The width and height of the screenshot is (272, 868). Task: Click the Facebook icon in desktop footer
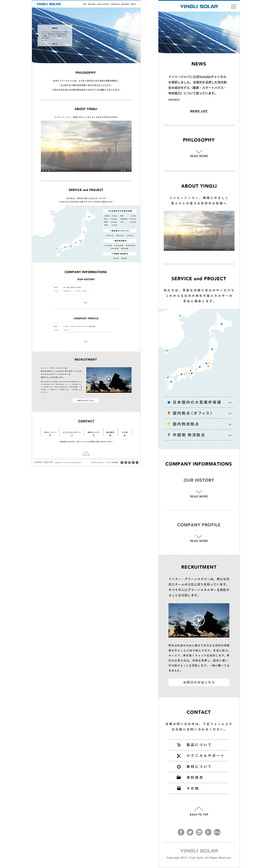(x=122, y=462)
